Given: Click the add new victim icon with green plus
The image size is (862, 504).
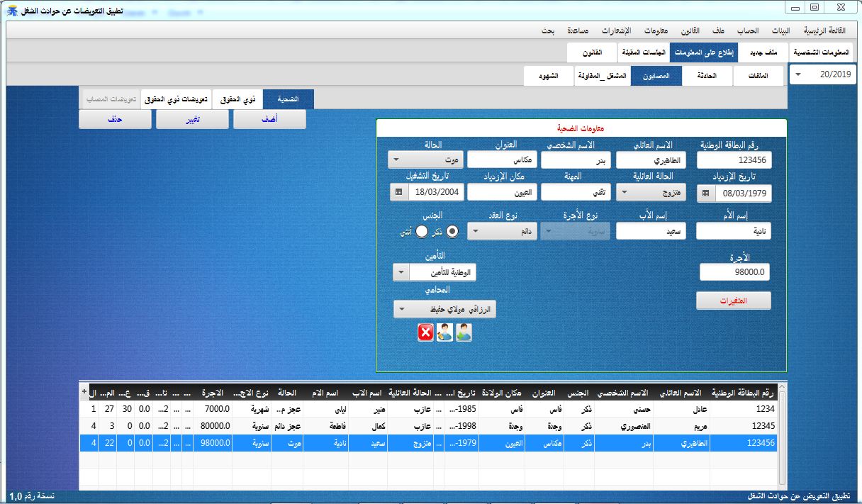Looking at the screenshot, I should pos(463,332).
